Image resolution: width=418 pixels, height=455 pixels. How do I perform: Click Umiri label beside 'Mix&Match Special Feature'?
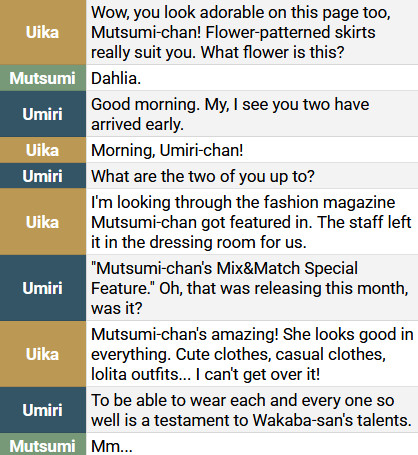tap(42, 288)
